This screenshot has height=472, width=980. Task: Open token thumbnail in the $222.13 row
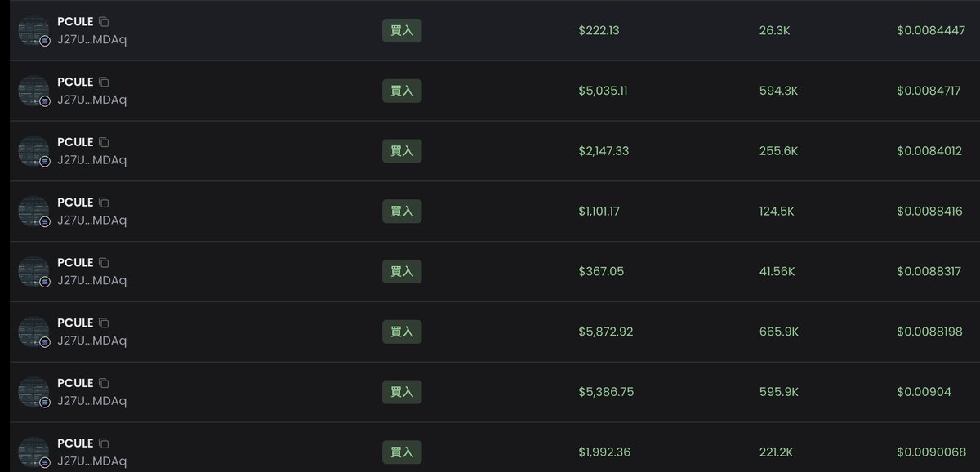[x=34, y=30]
